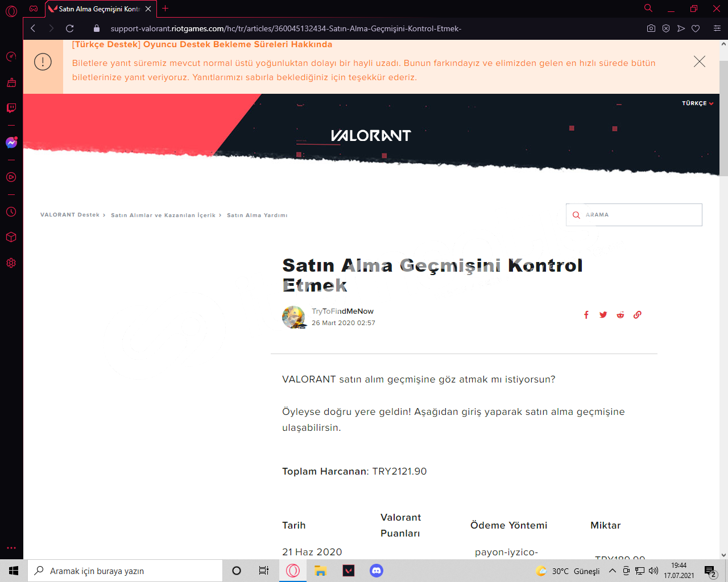
Task: Click the VALORANT logo in header
Action: point(371,136)
